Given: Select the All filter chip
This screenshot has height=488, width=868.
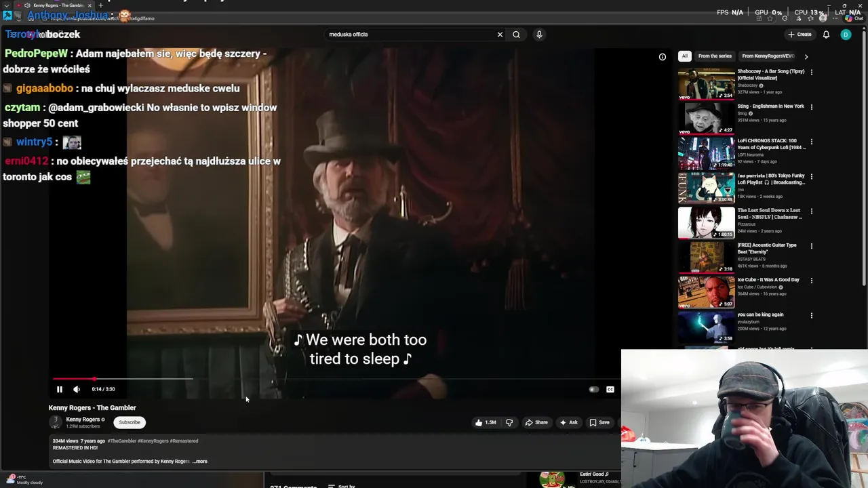Looking at the screenshot, I should coord(685,56).
